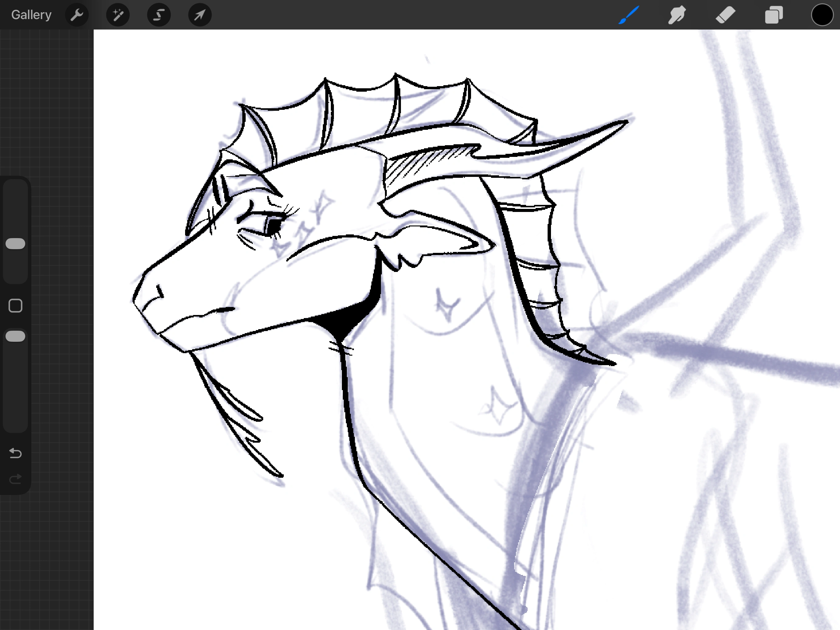
Task: Activate the Transform arrow tool
Action: coord(200,15)
